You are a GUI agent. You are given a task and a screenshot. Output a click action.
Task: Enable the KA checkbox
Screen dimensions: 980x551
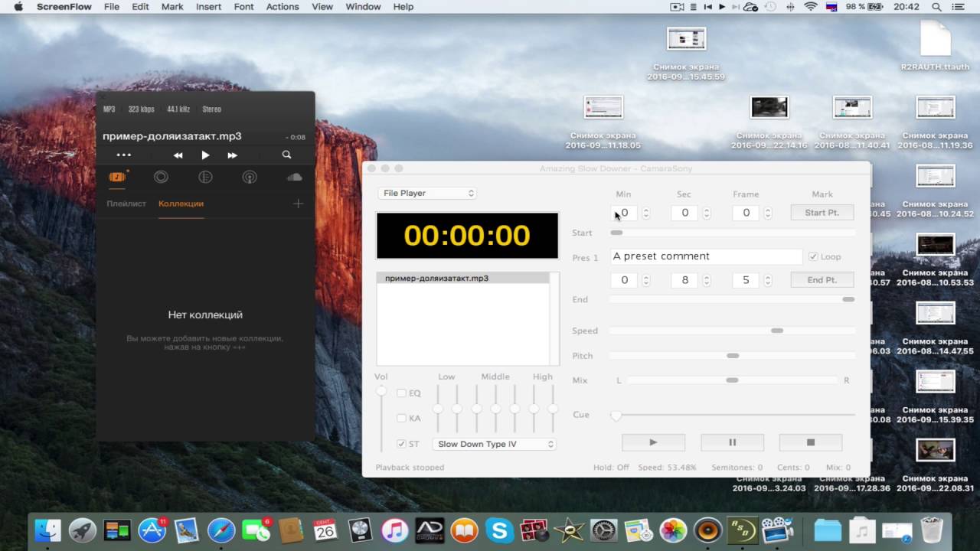coord(401,419)
